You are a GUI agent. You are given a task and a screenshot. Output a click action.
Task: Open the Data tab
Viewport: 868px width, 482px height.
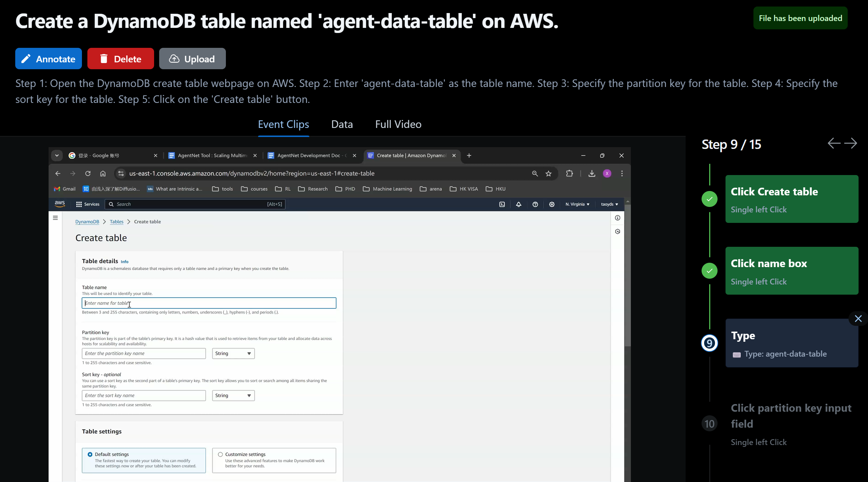click(x=342, y=124)
